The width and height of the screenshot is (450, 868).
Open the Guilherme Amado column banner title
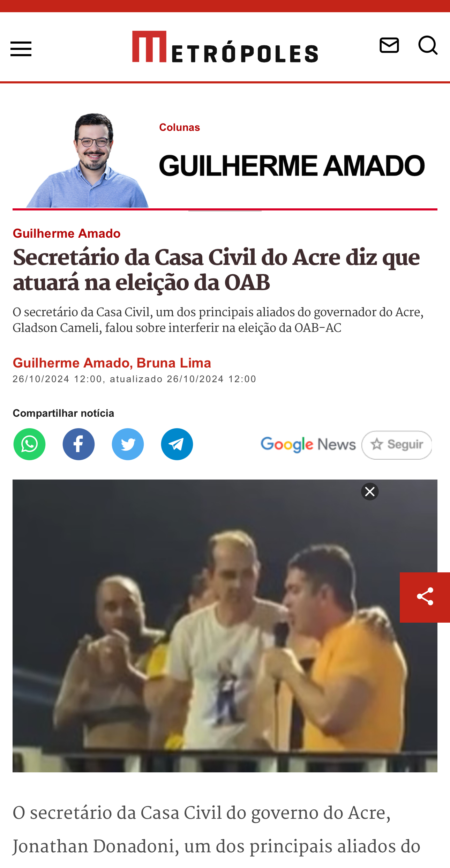pyautogui.click(x=292, y=165)
